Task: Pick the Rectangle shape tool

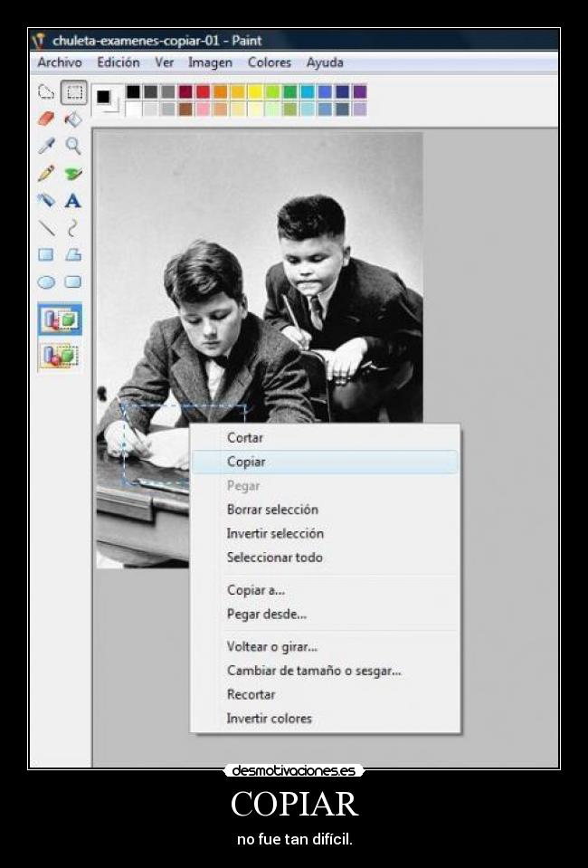Action: pyautogui.click(x=46, y=254)
